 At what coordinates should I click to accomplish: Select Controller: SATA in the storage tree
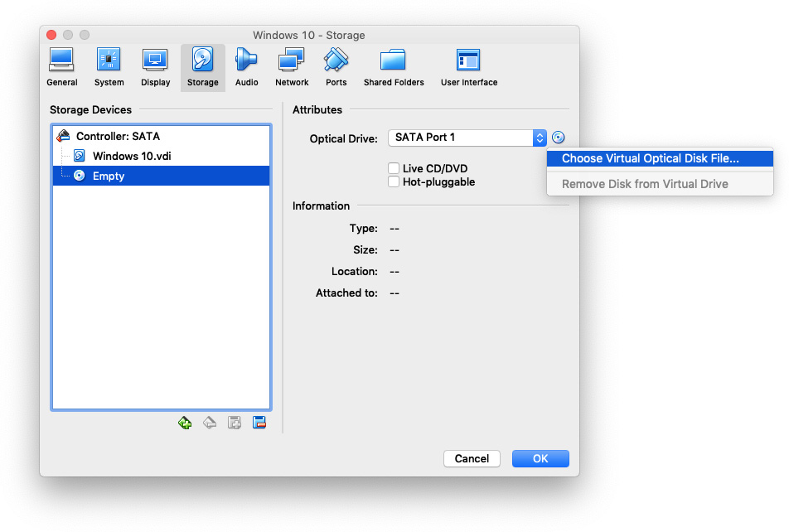point(118,136)
